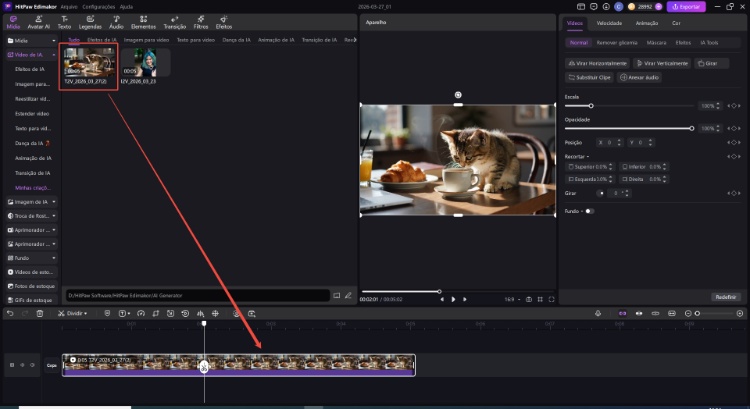Expand the Mídia section dropdown
The image size is (750, 409).
click(x=54, y=41)
